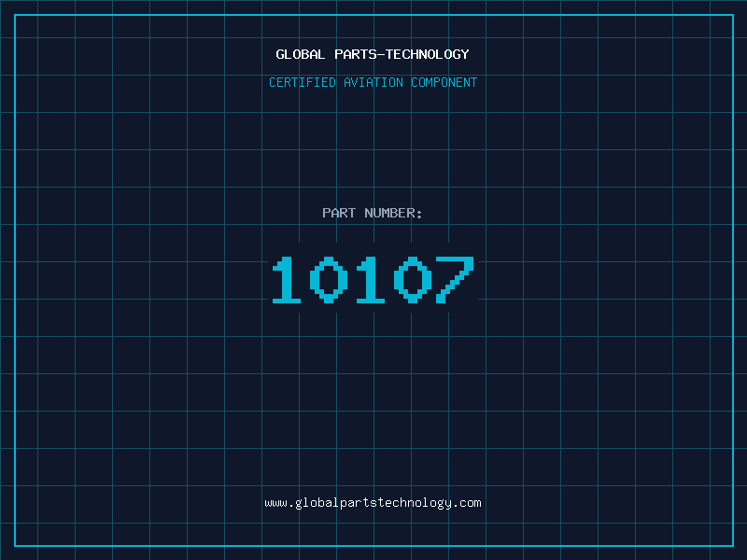This screenshot has width=747, height=560.
Task: Click the word AVIATION in the subtitle
Action: pos(373,82)
